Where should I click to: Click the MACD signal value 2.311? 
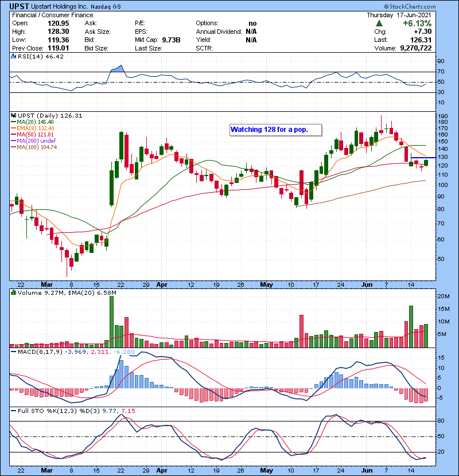(99, 352)
